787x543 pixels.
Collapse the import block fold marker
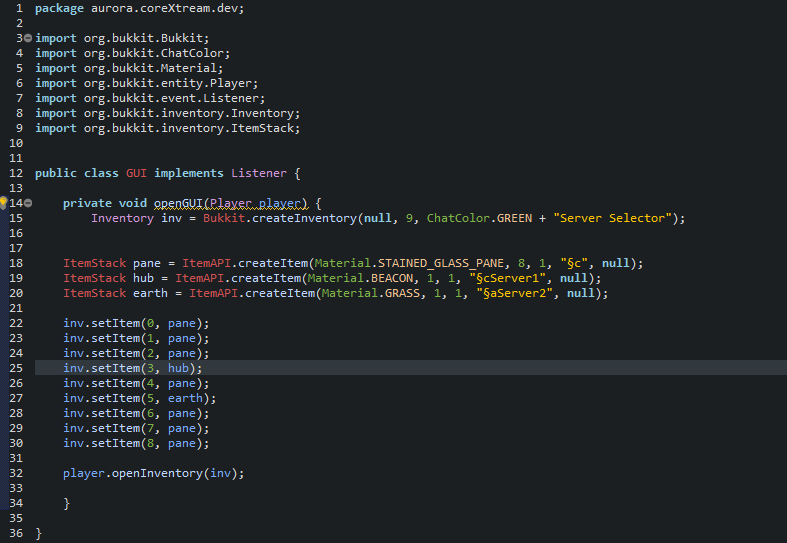point(28,38)
